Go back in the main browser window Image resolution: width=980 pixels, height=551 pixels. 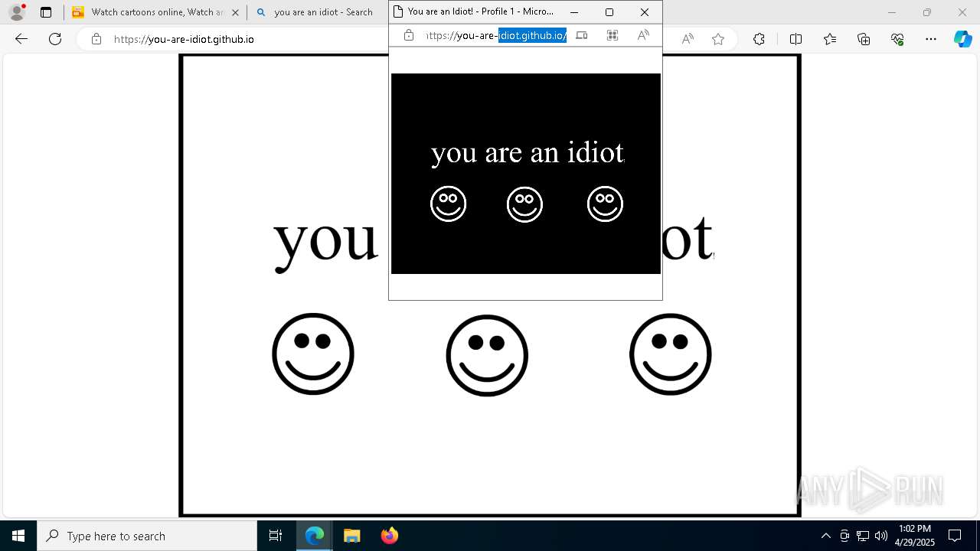[x=21, y=39]
